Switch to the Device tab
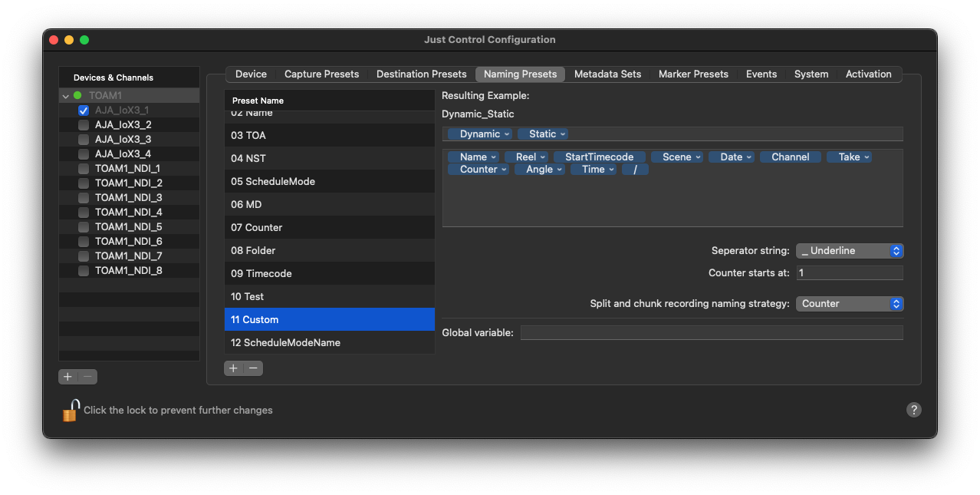This screenshot has width=980, height=495. tap(251, 74)
